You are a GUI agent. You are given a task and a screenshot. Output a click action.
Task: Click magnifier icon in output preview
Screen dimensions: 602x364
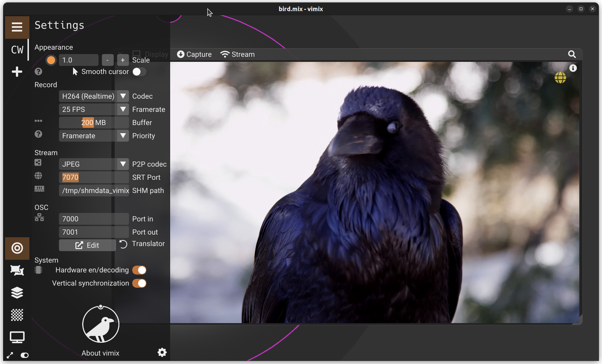[x=572, y=54]
